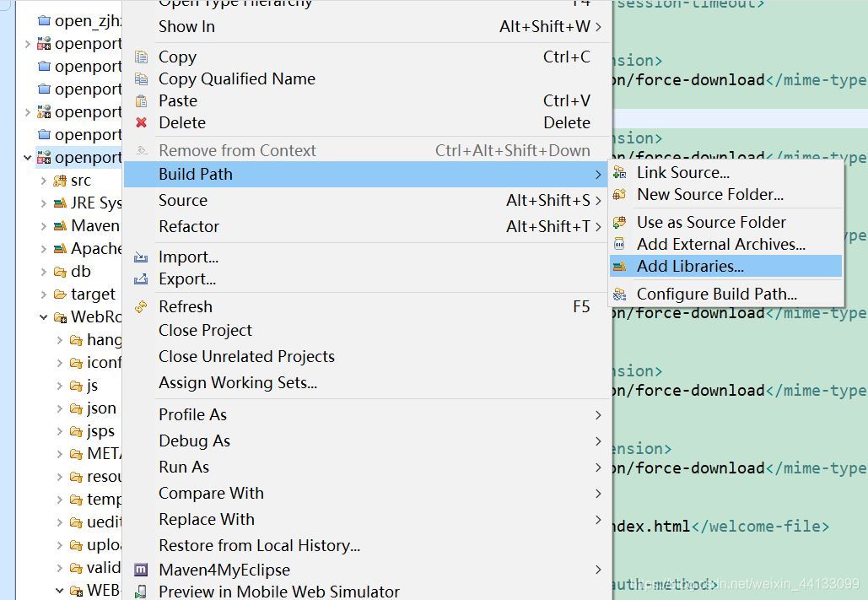The height and width of the screenshot is (600, 868).
Task: Select Close Unrelated Projects entry
Action: [368, 356]
